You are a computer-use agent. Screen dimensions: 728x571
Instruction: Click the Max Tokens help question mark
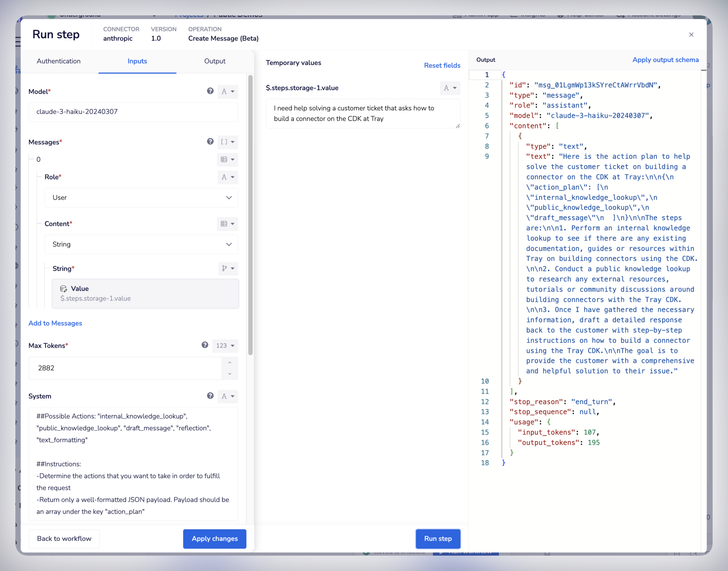(x=205, y=345)
